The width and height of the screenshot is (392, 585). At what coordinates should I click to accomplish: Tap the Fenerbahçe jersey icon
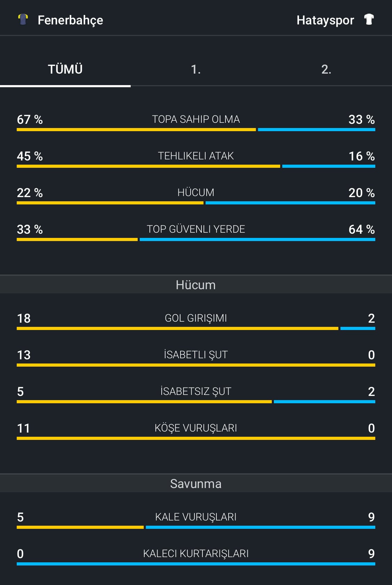tap(23, 20)
